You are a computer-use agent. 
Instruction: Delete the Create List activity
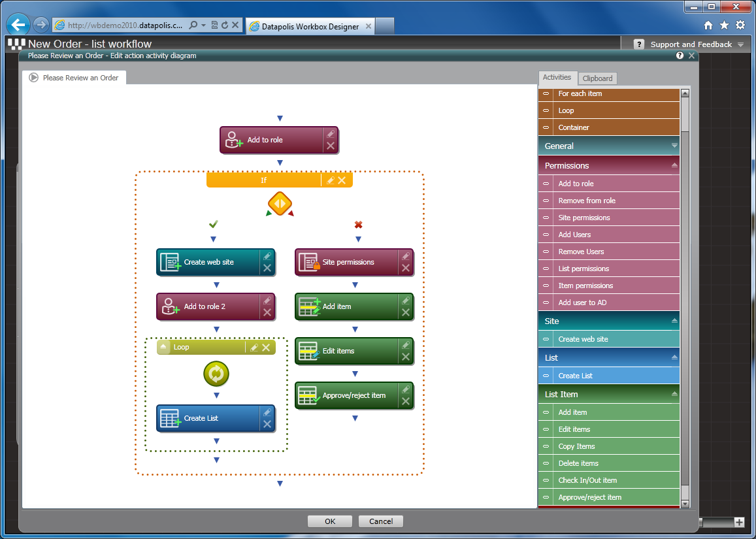[267, 424]
